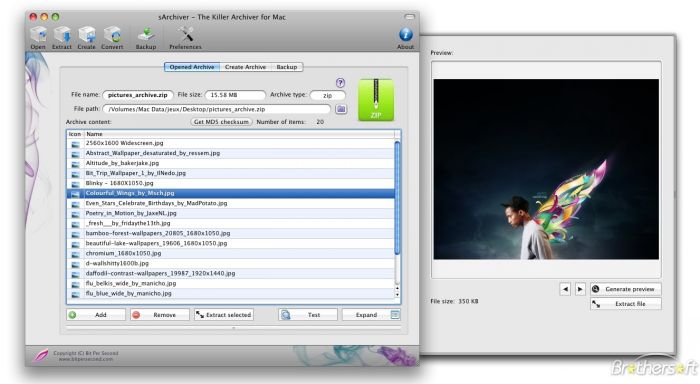This screenshot has width=700, height=384.
Task: Choose the icon beside d-wallshitty1600b.jpg
Action: click(x=75, y=264)
